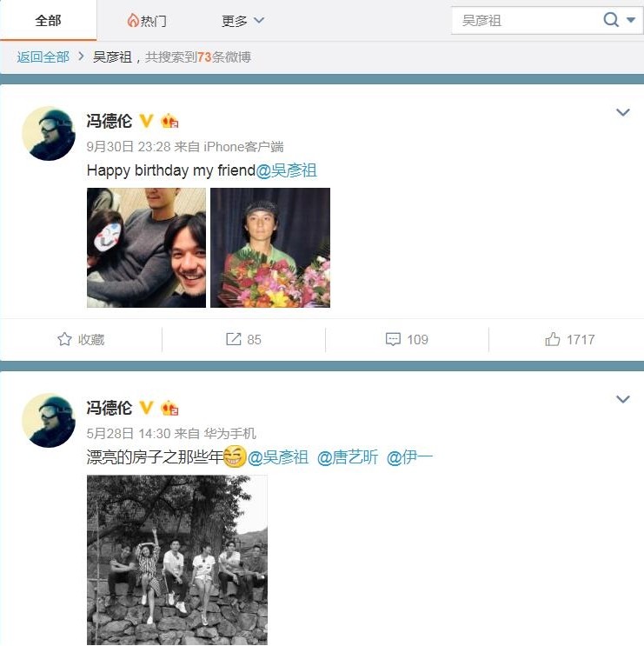Click the @吴彦祖 mention in birthday post
Image resolution: width=644 pixels, height=646 pixels.
pos(286,170)
